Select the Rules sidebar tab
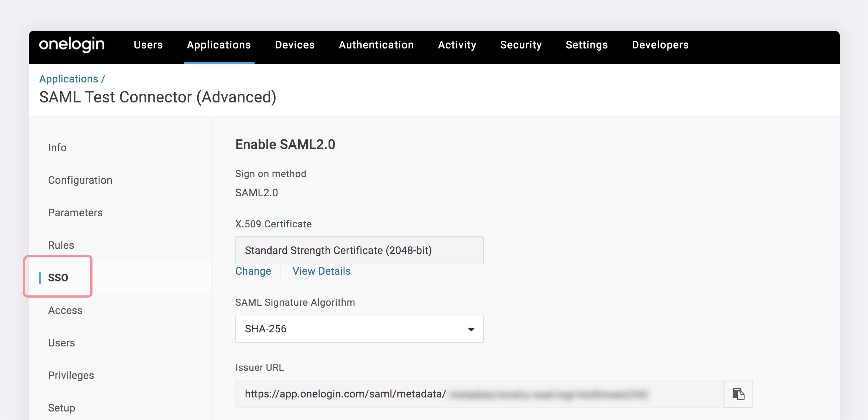This screenshot has width=868, height=420. click(x=61, y=245)
